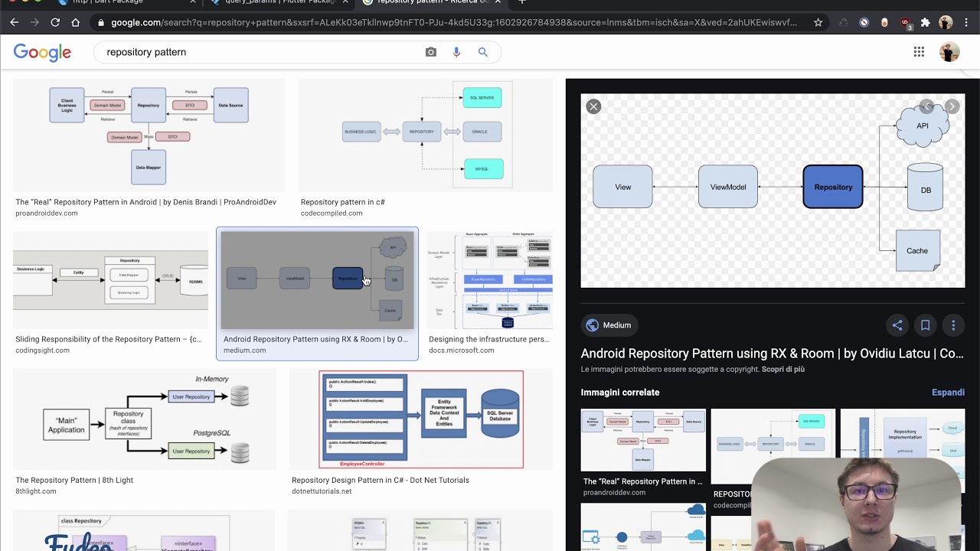Screen dimensions: 980x551
Task: Open the Chrome profile avatar in toolbar
Action: 946,22
